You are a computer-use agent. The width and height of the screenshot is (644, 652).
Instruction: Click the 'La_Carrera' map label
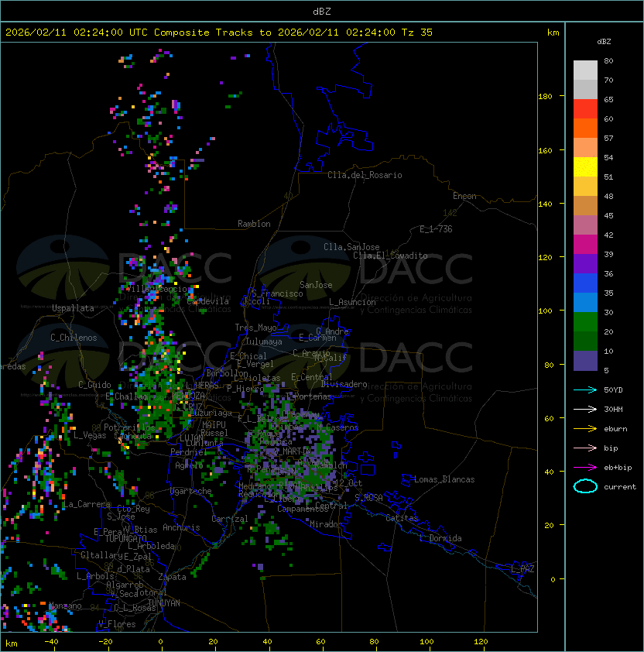(x=87, y=504)
